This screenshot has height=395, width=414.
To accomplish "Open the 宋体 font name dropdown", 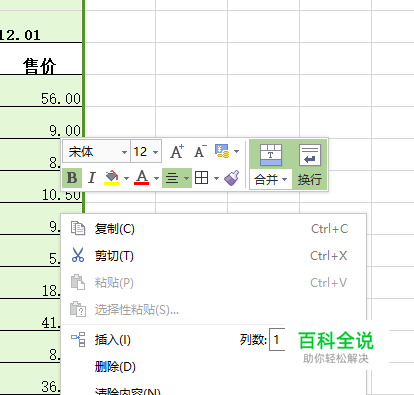I will tap(124, 152).
